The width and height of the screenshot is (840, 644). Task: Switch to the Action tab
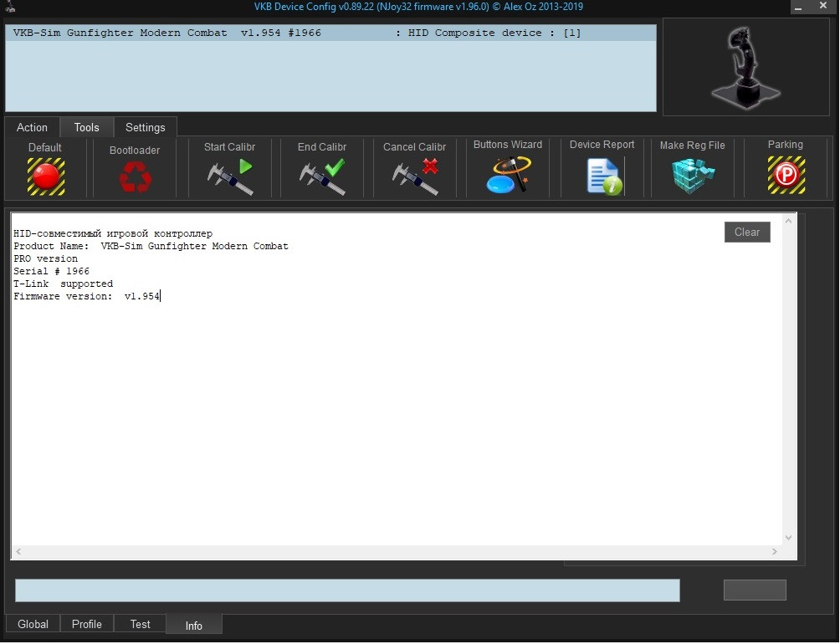tap(32, 127)
